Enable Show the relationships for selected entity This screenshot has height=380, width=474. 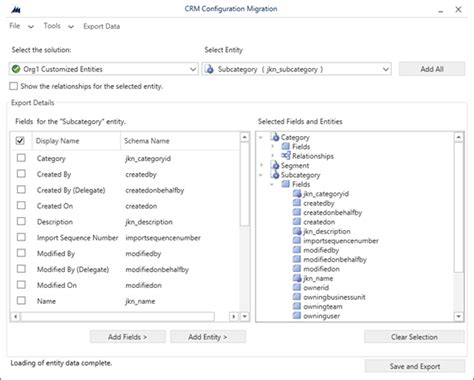14,86
